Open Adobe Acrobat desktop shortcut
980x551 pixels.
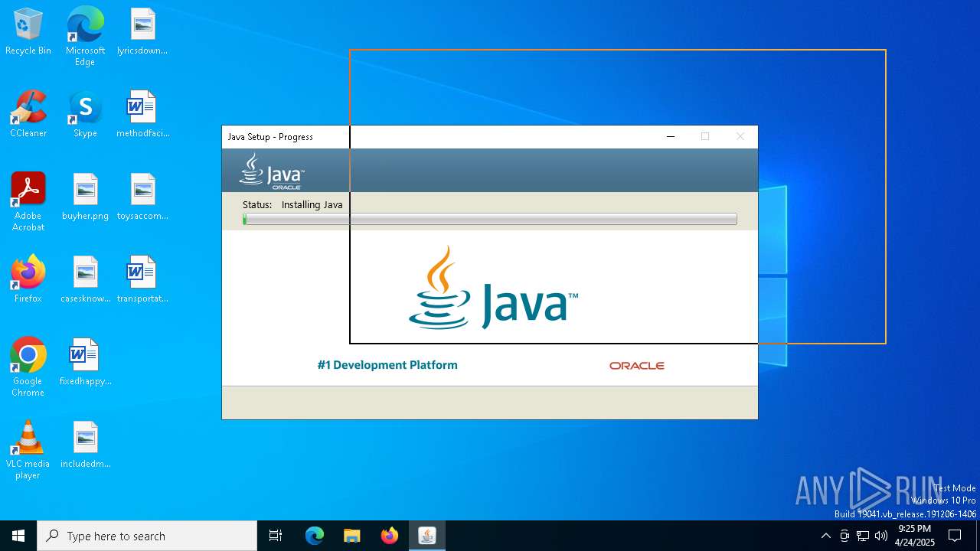(28, 202)
